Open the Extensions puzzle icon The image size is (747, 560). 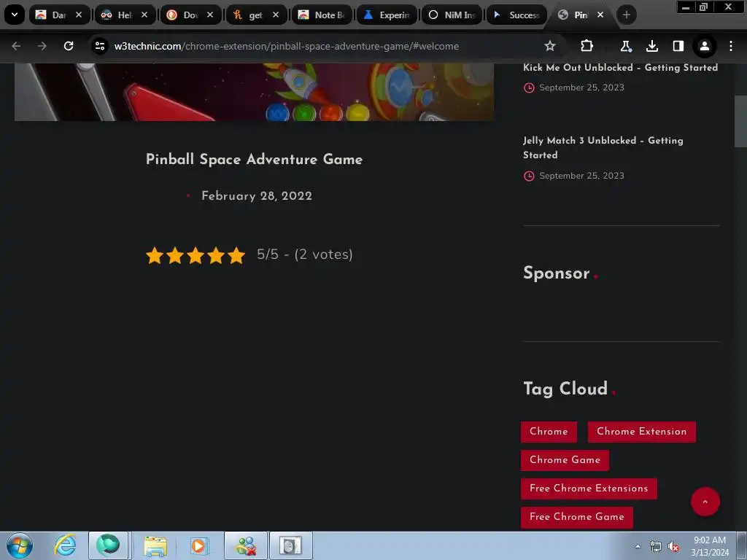coord(587,46)
